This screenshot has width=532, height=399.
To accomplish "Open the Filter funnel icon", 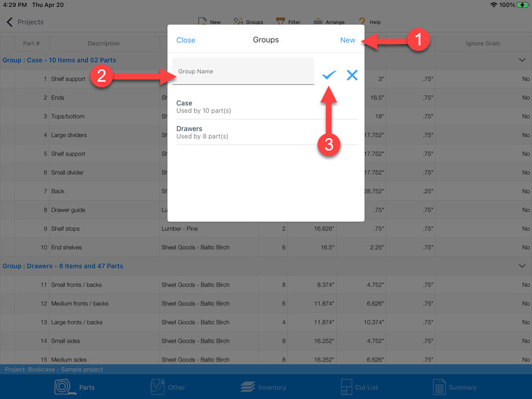I will [280, 21].
